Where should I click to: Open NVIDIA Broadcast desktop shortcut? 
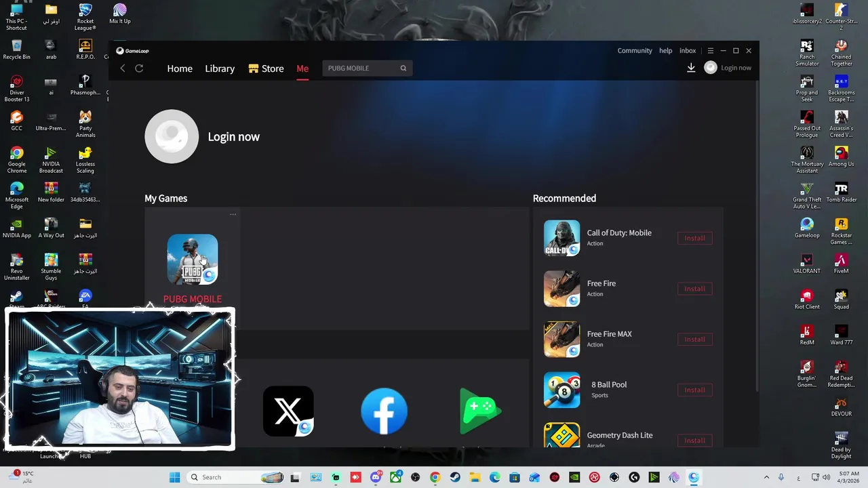pos(51,160)
